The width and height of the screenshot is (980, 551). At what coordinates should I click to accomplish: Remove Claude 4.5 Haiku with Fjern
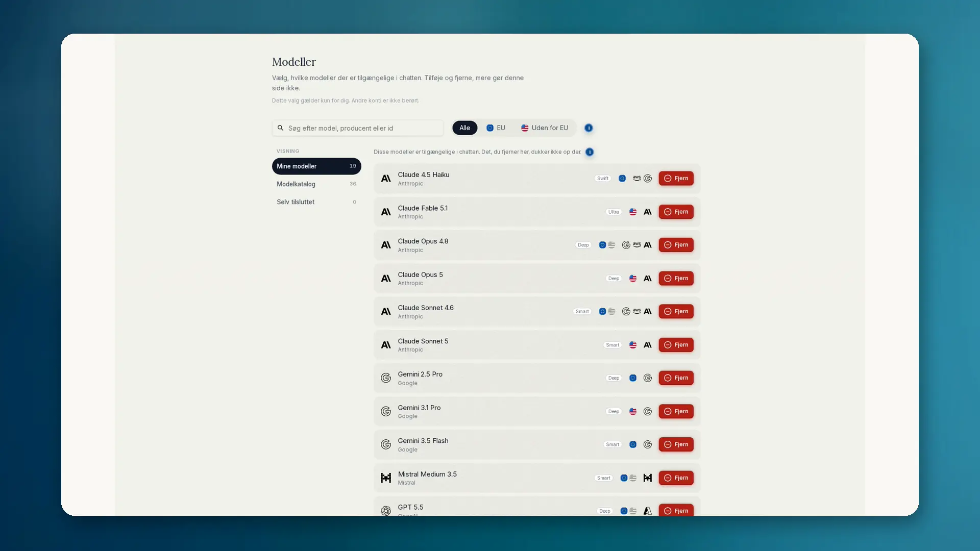(676, 179)
